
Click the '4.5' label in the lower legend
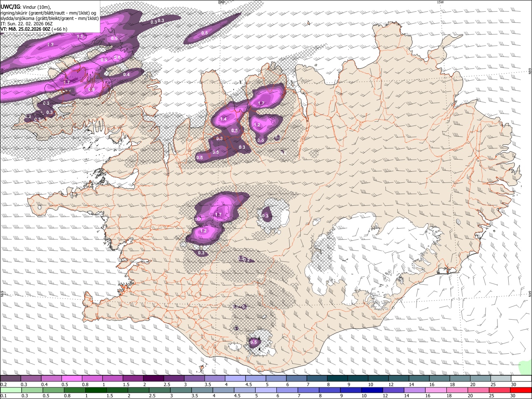(238, 396)
